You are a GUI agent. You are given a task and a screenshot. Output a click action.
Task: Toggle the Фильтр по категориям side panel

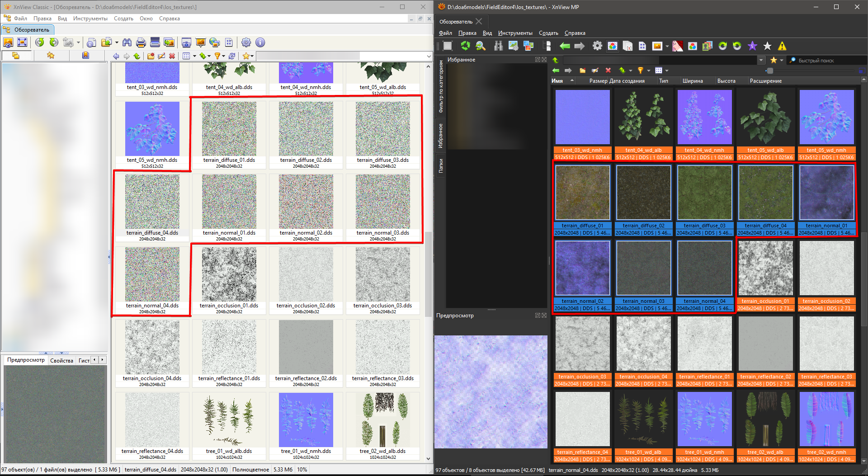click(441, 86)
